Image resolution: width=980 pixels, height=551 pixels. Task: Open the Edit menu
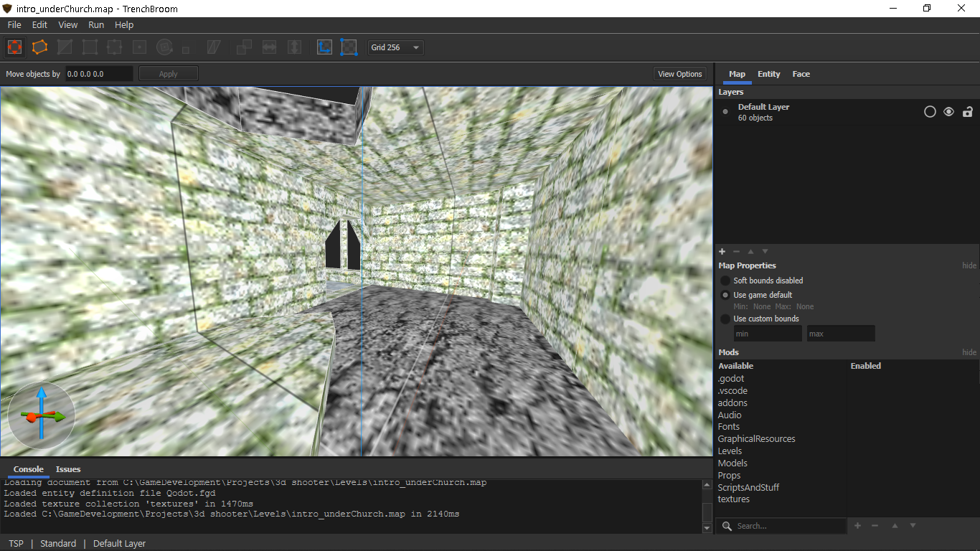pyautogui.click(x=39, y=24)
